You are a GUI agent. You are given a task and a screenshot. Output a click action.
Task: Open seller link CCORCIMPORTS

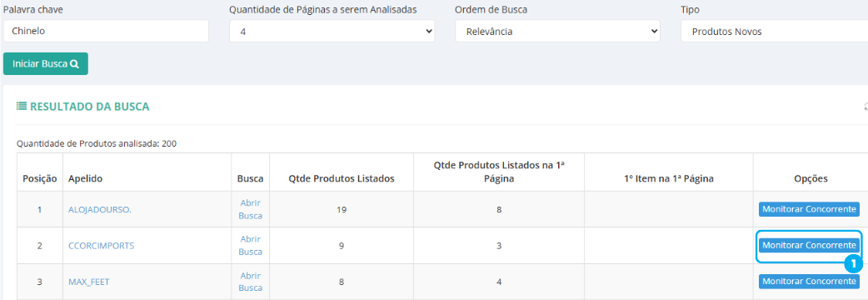pyautogui.click(x=102, y=246)
